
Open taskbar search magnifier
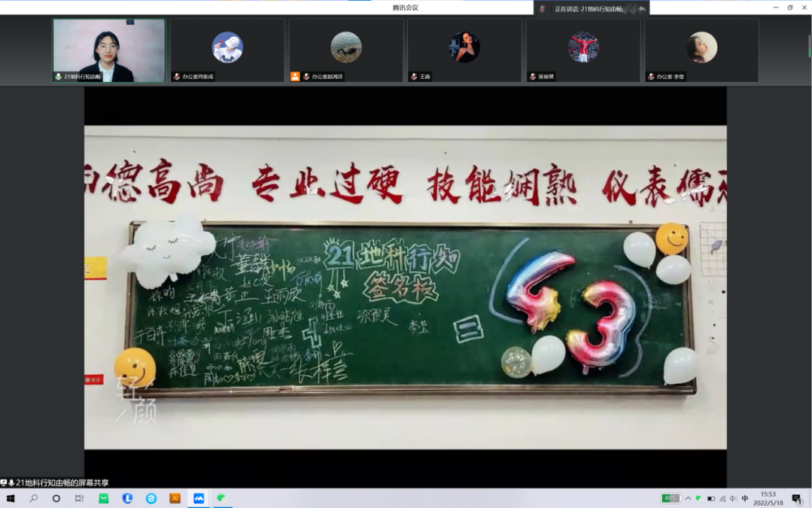(x=34, y=498)
